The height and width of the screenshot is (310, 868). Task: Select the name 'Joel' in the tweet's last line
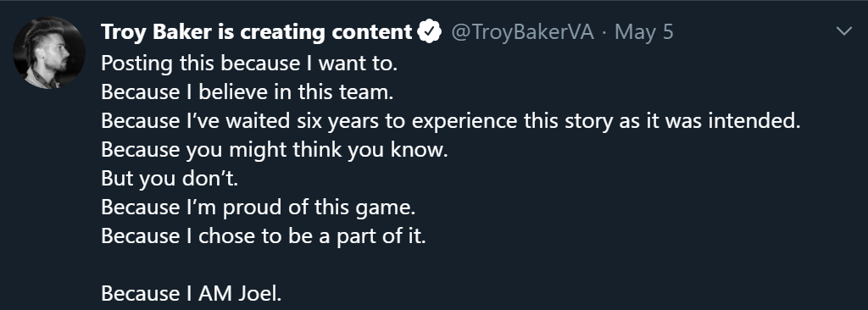click(257, 293)
